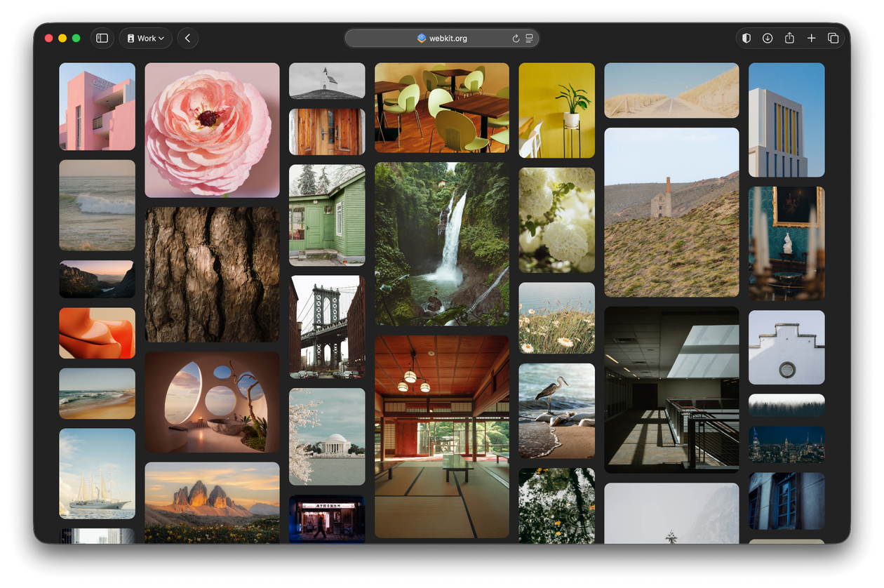Open the heron on beach photo

(556, 410)
